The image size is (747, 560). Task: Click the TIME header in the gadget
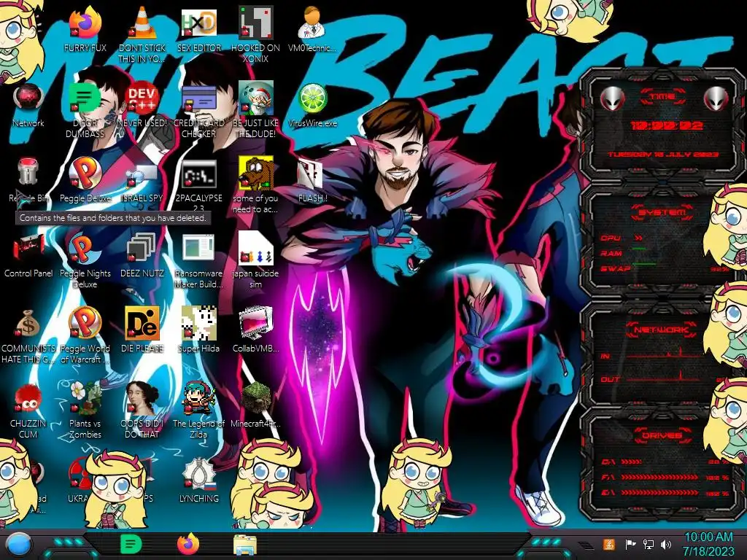[662, 97]
